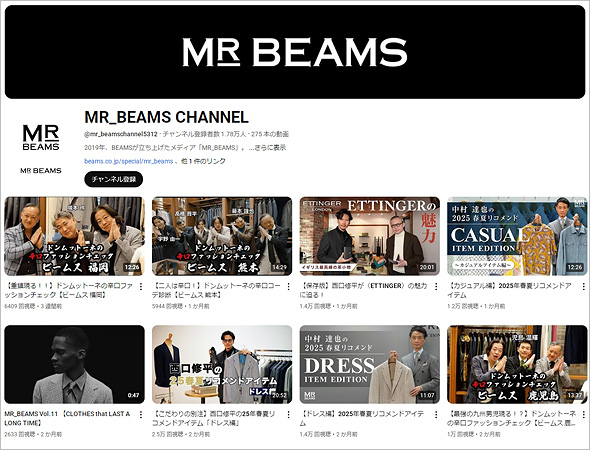This screenshot has height=450, width=590.
Task: Click the 1.2万 回視聴・1 か月前 text
Action: click(476, 306)
